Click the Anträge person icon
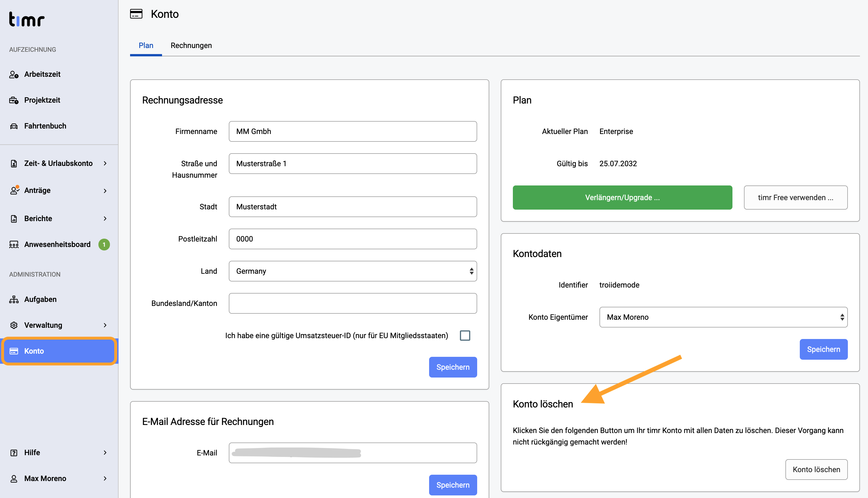Image resolution: width=868 pixels, height=498 pixels. click(14, 190)
